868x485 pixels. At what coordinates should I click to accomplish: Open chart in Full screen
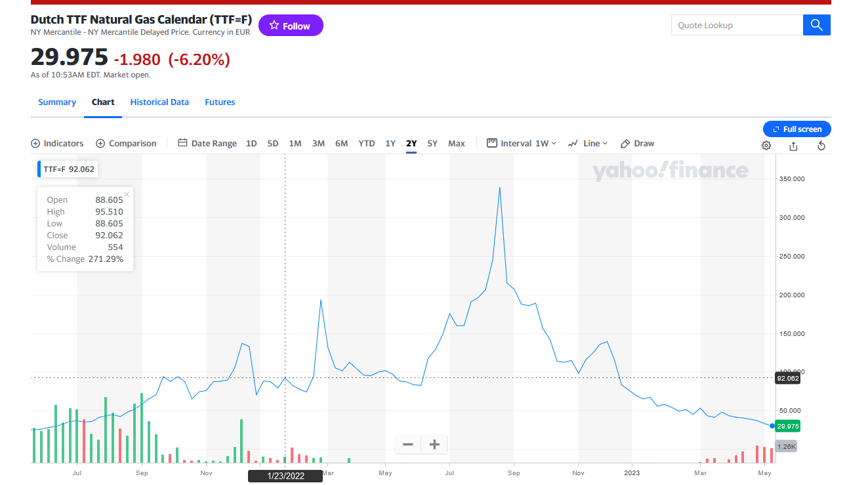tap(797, 129)
